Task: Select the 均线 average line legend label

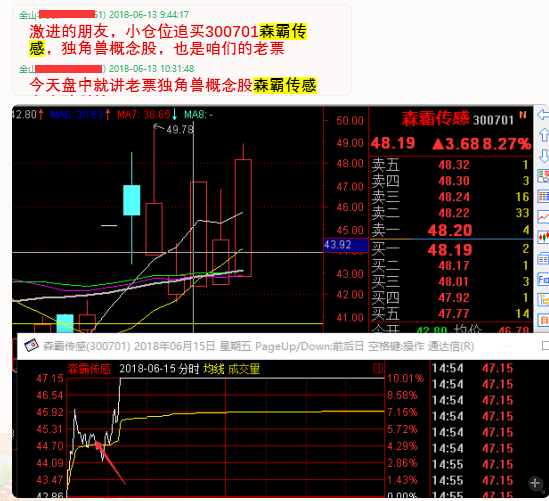Action: click(214, 369)
